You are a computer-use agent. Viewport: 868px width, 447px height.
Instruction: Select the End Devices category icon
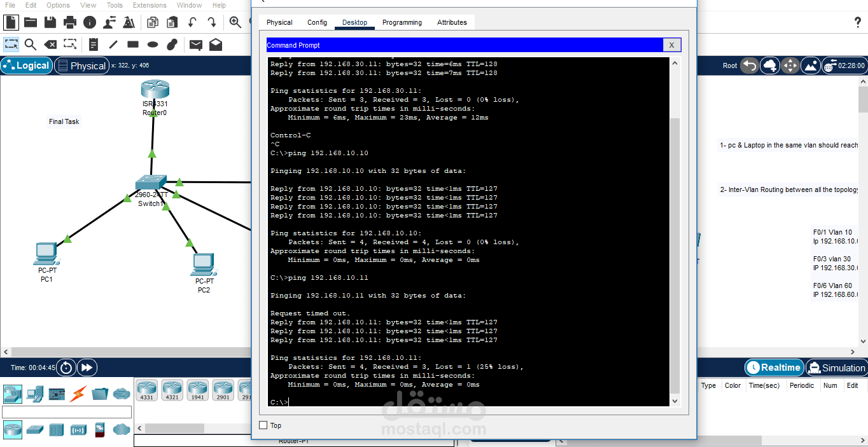tap(34, 394)
